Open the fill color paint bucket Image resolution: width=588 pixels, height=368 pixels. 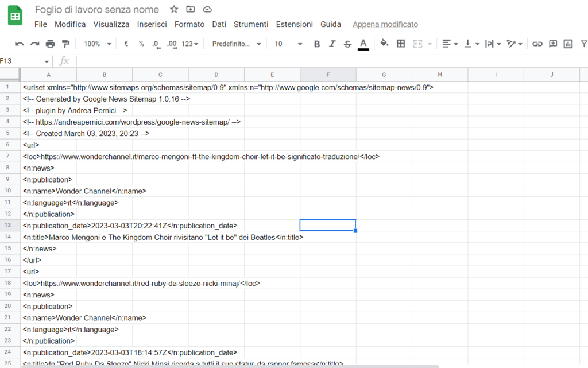(x=384, y=44)
